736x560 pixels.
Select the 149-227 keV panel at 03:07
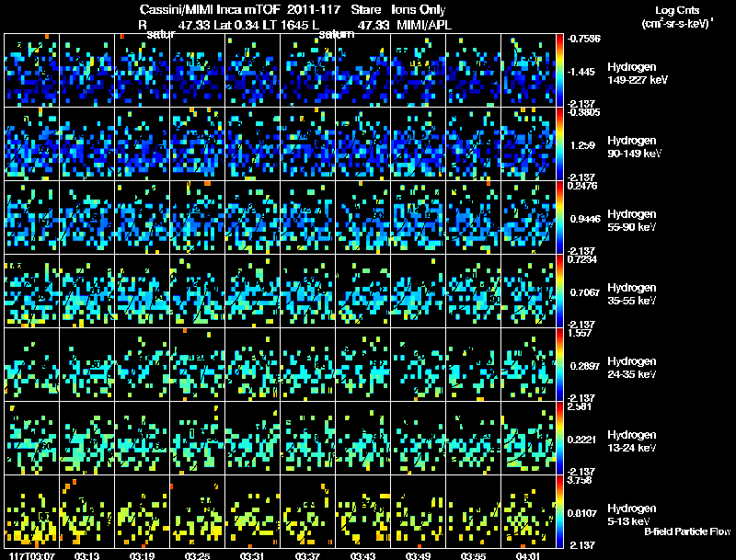32,71
